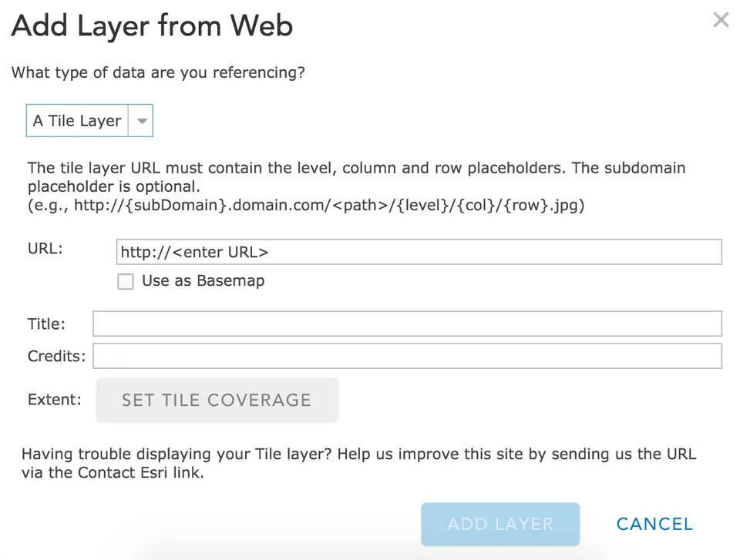Click the 'Use as Basemap' label text
This screenshot has width=740, height=560.
point(203,281)
